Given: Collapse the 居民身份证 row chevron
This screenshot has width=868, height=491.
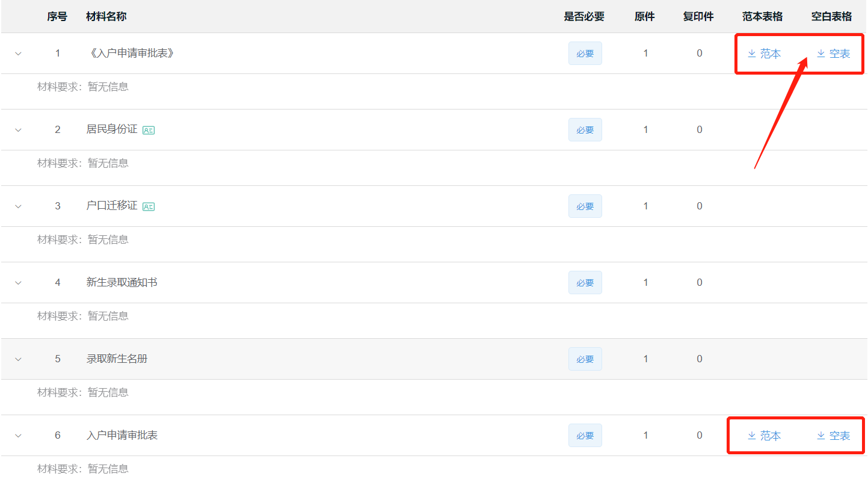Looking at the screenshot, I should coord(18,130).
